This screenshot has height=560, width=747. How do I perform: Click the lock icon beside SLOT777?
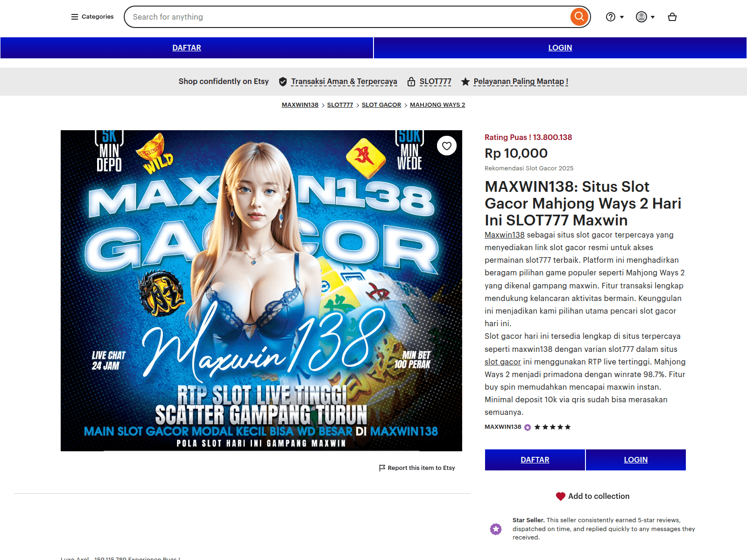click(411, 82)
